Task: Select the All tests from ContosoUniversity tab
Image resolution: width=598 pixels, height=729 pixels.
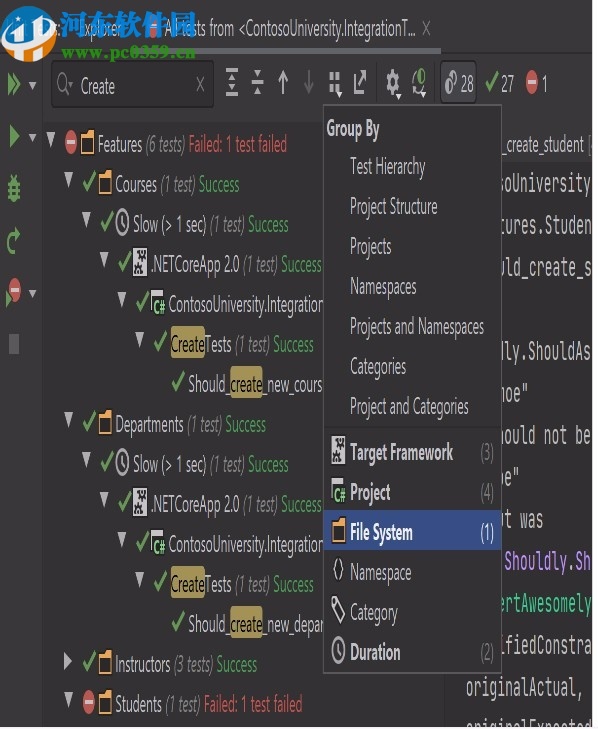Action: click(x=289, y=29)
